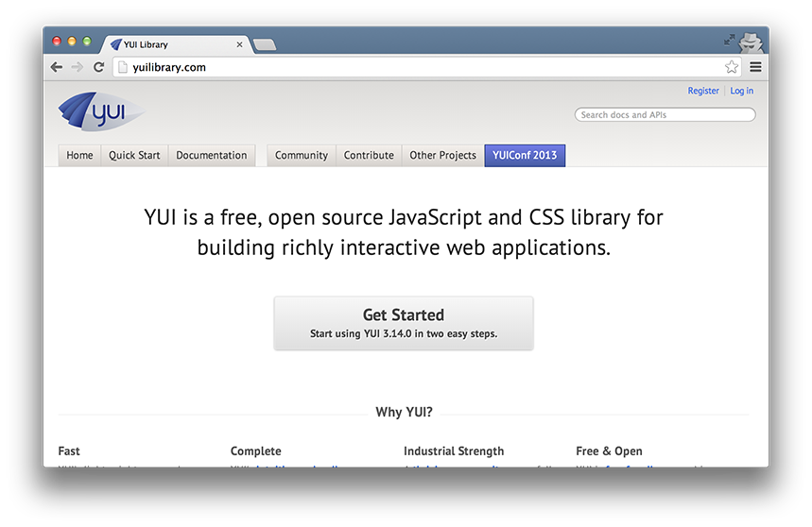The height and width of the screenshot is (527, 812).
Task: Click the red close window button
Action: tap(57, 41)
